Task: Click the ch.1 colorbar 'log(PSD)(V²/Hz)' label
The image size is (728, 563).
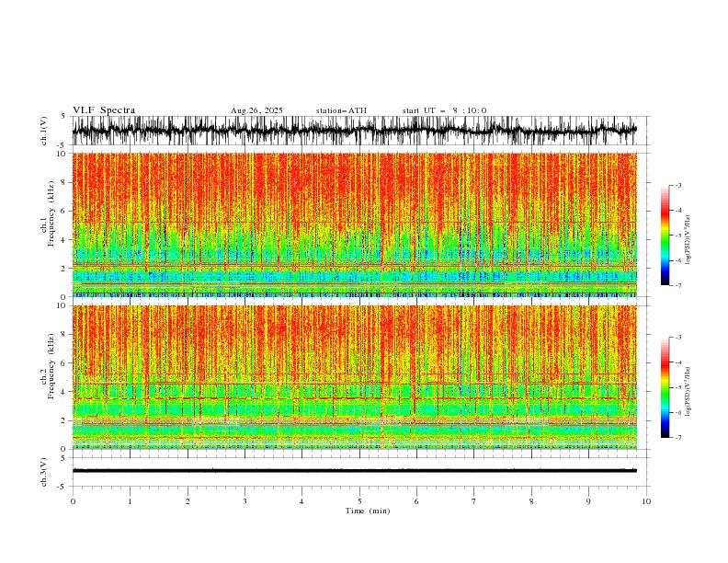Action: pyautogui.click(x=688, y=240)
